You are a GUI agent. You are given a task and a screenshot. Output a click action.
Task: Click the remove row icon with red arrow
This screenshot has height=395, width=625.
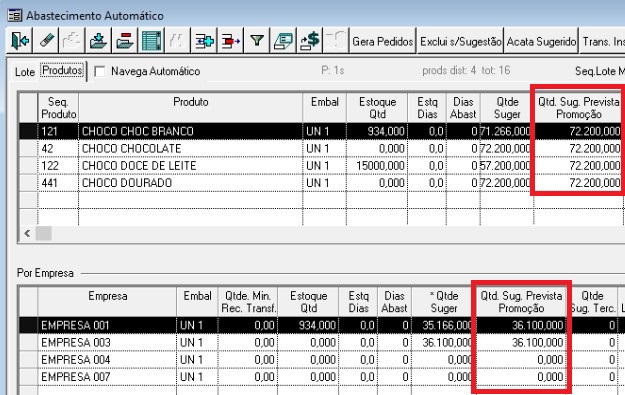pyautogui.click(x=230, y=41)
